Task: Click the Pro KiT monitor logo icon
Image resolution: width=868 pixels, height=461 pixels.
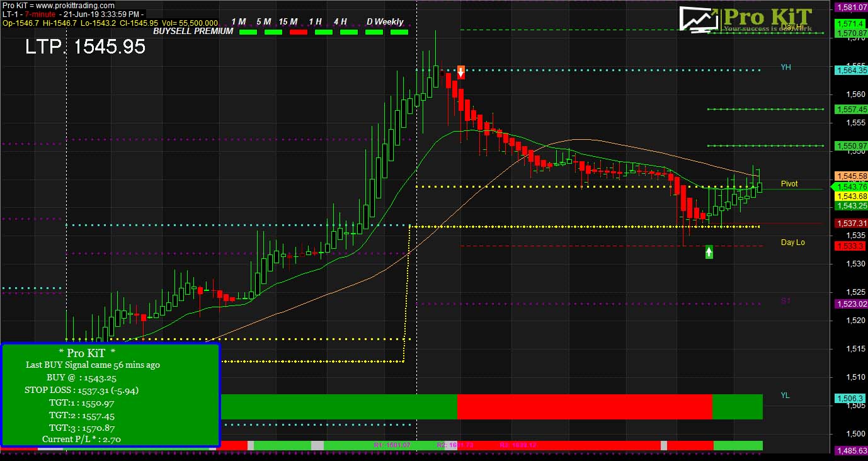Action: [699, 19]
